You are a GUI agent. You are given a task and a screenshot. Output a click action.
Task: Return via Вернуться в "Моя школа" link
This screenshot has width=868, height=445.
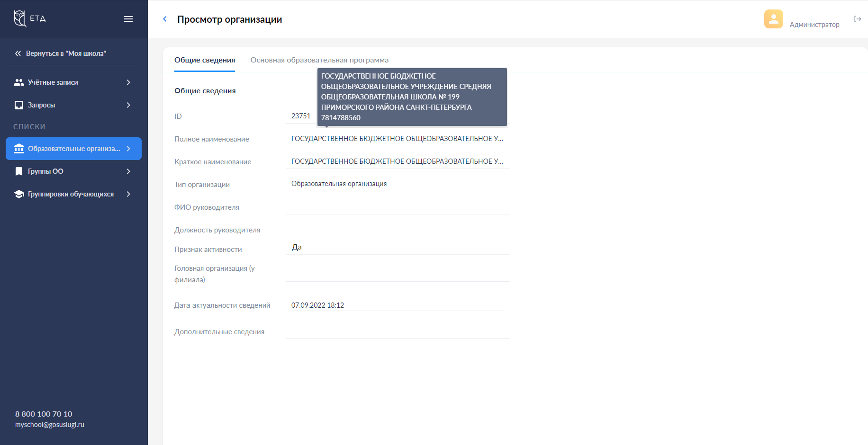66,53
